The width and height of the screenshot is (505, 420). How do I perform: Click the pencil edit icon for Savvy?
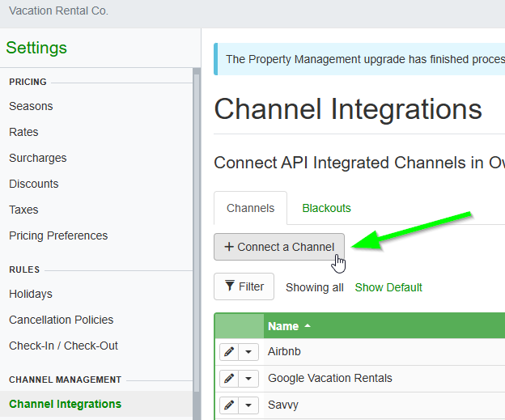click(229, 404)
